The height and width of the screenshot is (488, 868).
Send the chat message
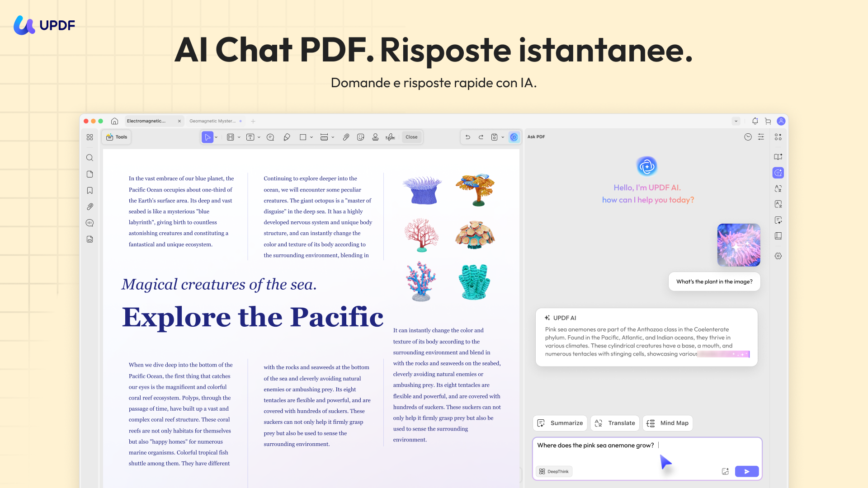(x=747, y=471)
